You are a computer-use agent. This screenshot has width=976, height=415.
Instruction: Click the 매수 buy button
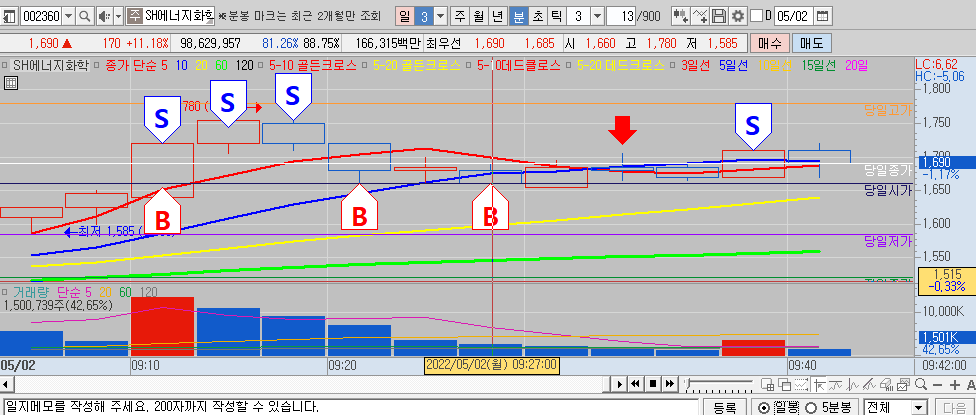770,43
